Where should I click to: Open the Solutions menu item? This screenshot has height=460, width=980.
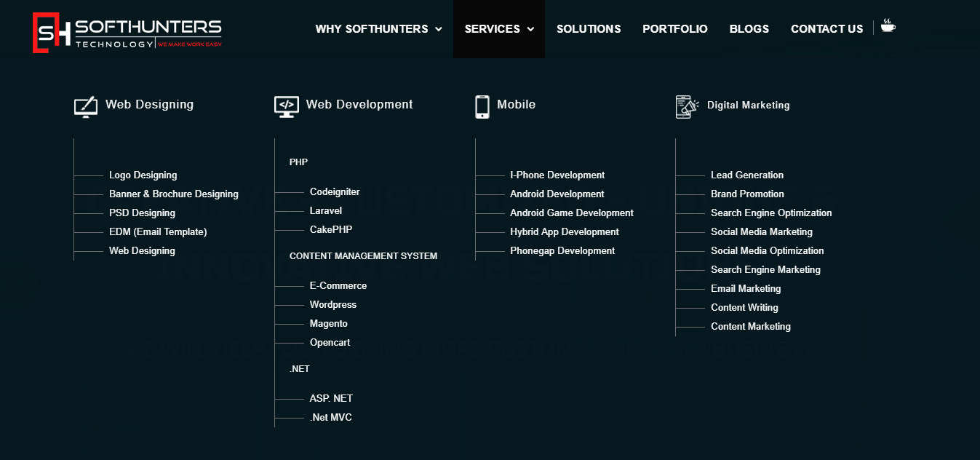click(x=589, y=29)
